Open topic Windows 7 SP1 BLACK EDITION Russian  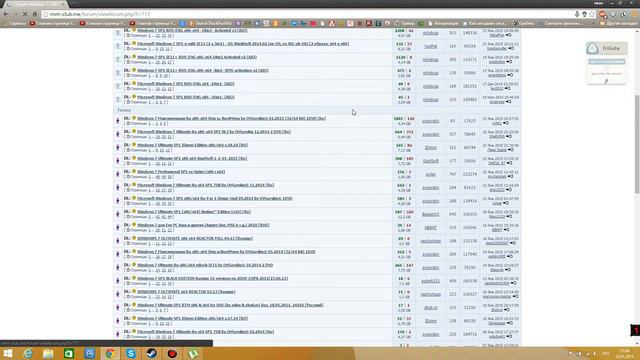[212, 278]
